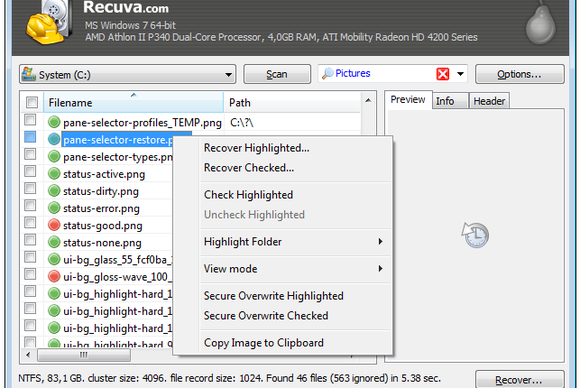Click green status dot for pane-selector-profiles_TEMP.png
Viewport: 580px width, 388px height.
[x=54, y=122]
